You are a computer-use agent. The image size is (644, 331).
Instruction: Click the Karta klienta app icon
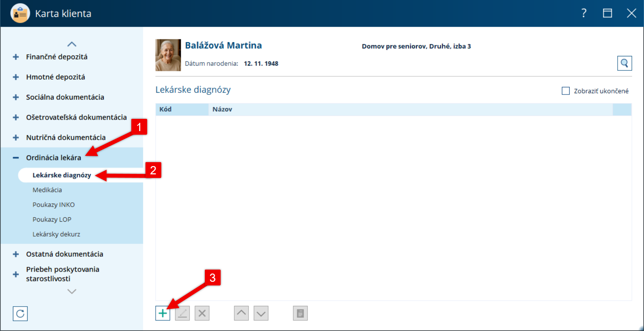click(x=20, y=13)
